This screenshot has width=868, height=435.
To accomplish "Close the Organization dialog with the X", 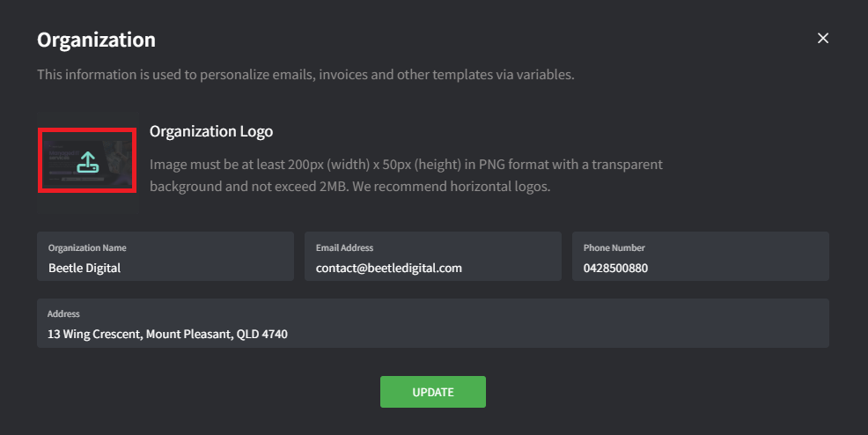I will point(822,38).
